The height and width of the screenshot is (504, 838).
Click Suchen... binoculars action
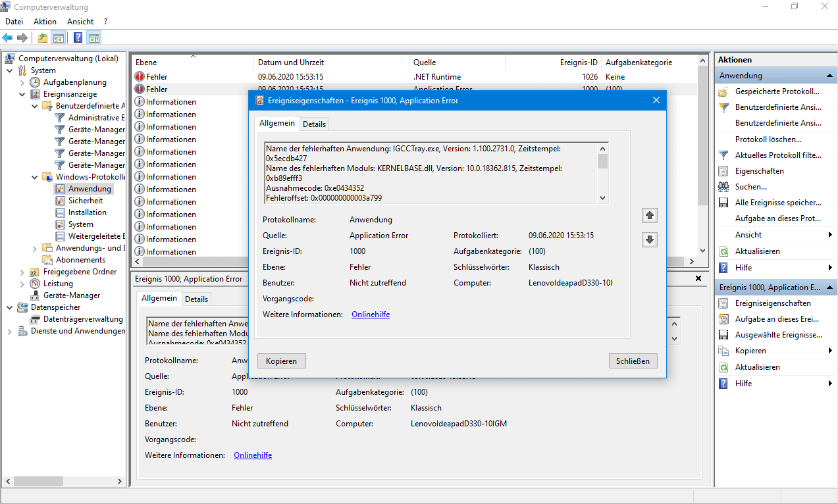tap(751, 187)
